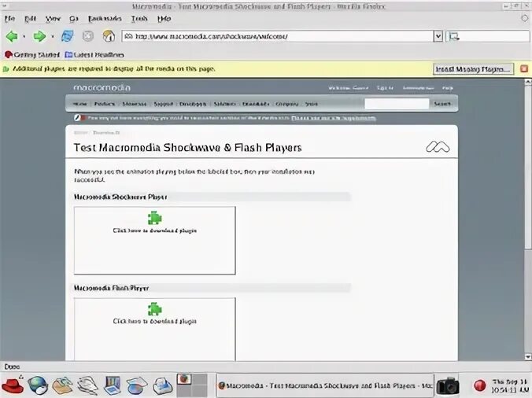Launch the globe web browser panel icon
The height and width of the screenshot is (398, 532).
click(x=38, y=385)
